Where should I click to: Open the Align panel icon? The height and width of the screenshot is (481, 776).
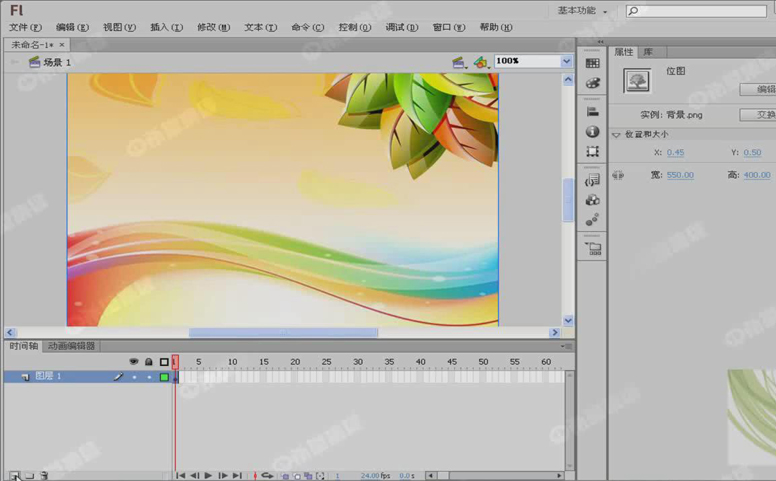click(x=593, y=112)
